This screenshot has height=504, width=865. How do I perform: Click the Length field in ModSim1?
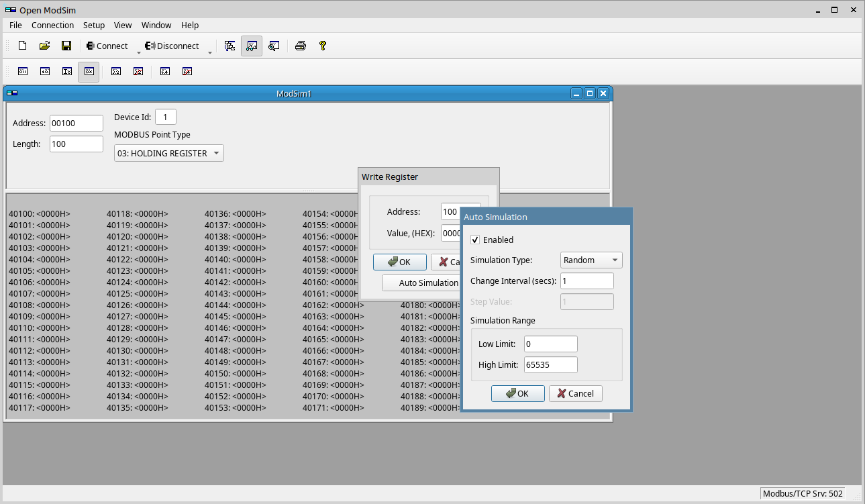point(77,144)
